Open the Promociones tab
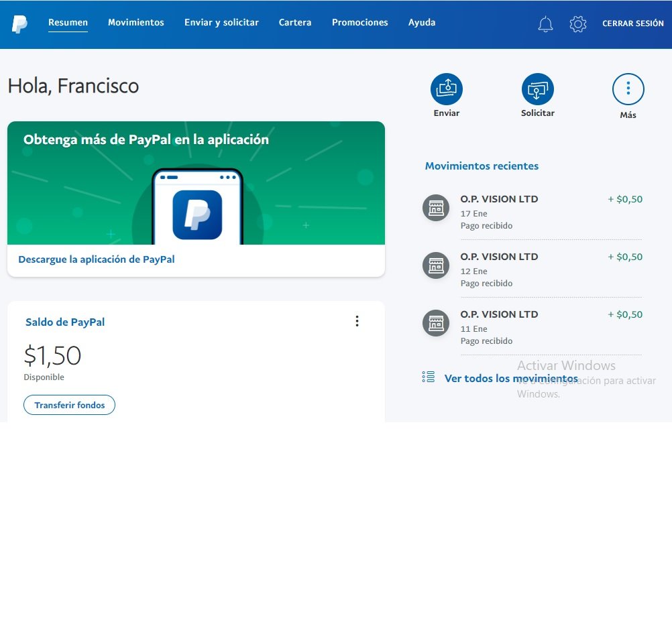Image resolution: width=672 pixels, height=618 pixels. coord(359,23)
